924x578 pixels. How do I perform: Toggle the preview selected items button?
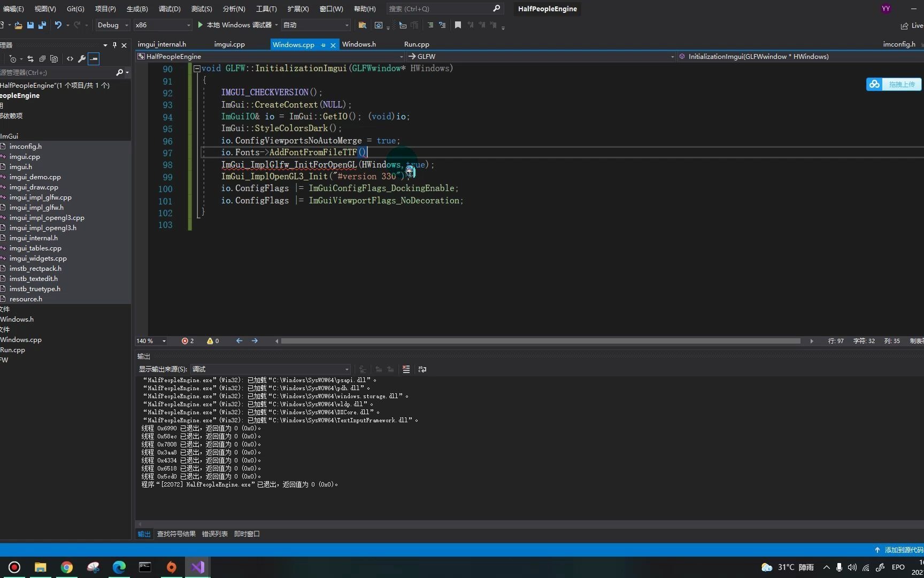point(94,59)
